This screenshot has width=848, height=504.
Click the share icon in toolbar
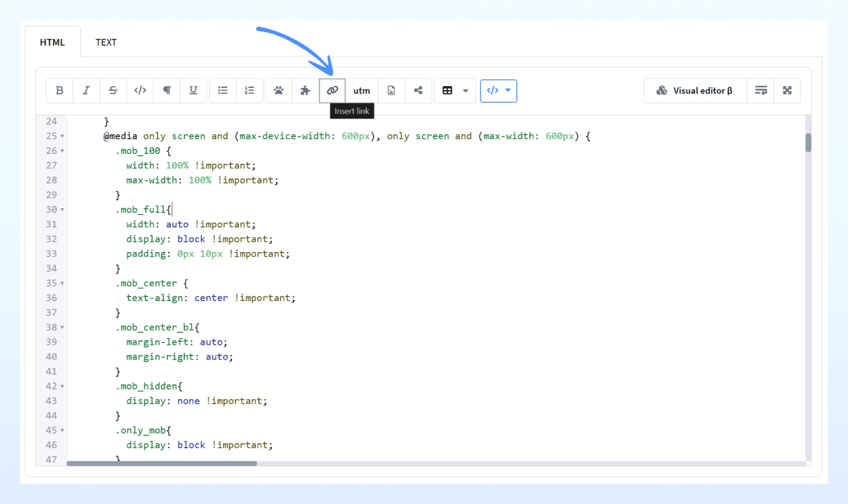click(x=418, y=91)
